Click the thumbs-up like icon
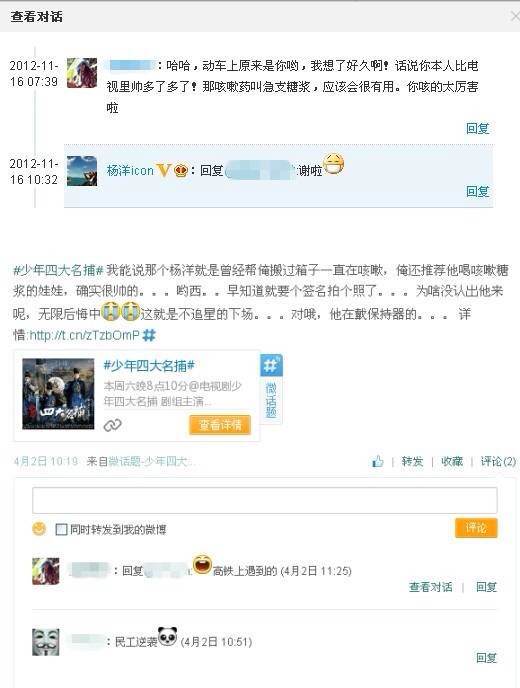 coord(377,461)
